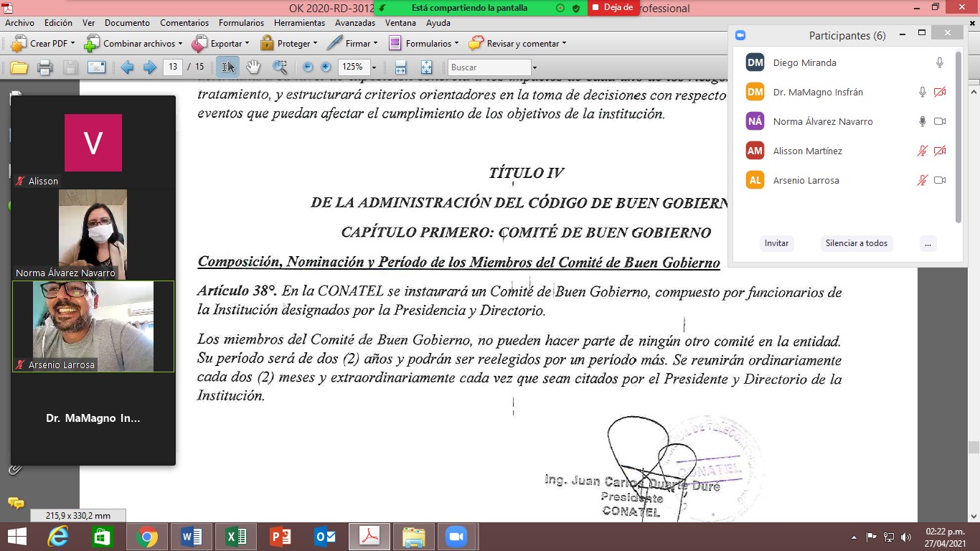
Task: Click the screen sharing shield icon
Action: tap(577, 8)
